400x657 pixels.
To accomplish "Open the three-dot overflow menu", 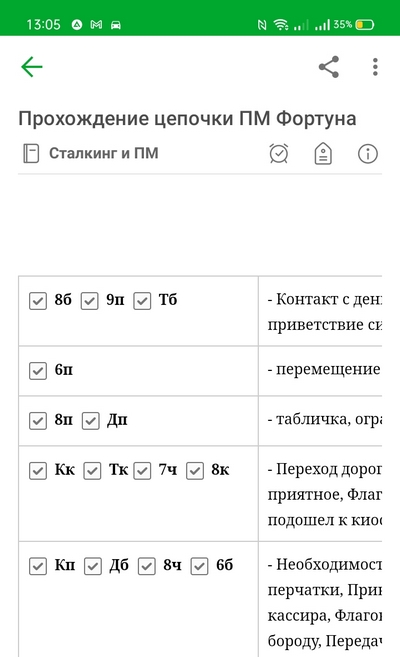I will pyautogui.click(x=375, y=67).
